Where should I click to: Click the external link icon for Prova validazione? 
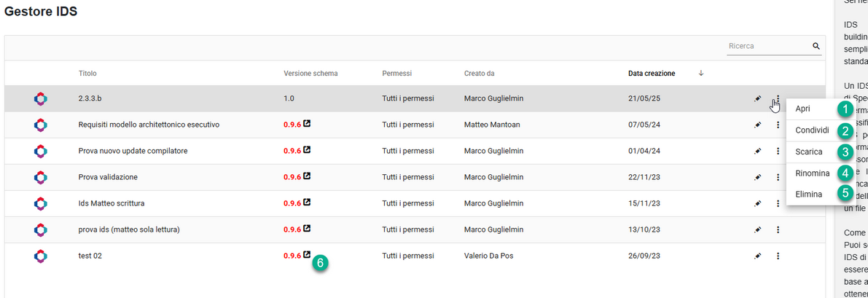[x=307, y=176]
